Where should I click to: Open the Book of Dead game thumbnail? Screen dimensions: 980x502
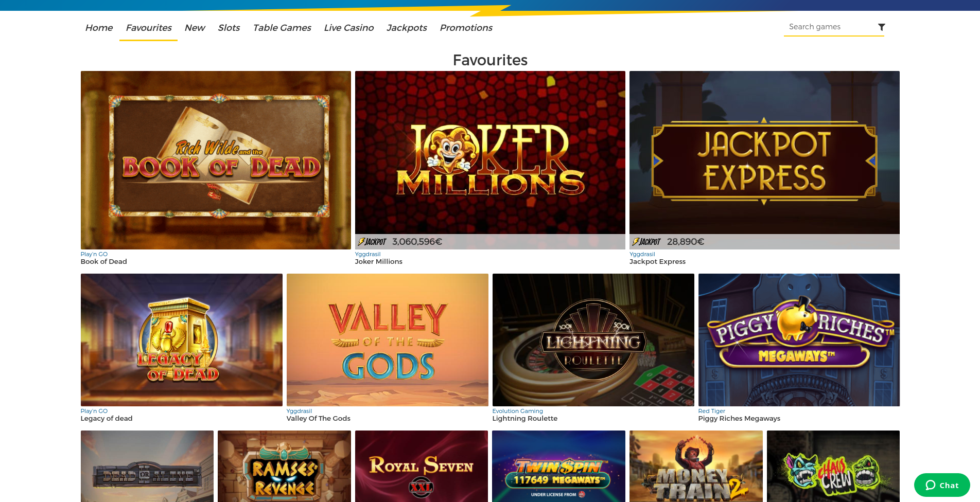coord(216,160)
